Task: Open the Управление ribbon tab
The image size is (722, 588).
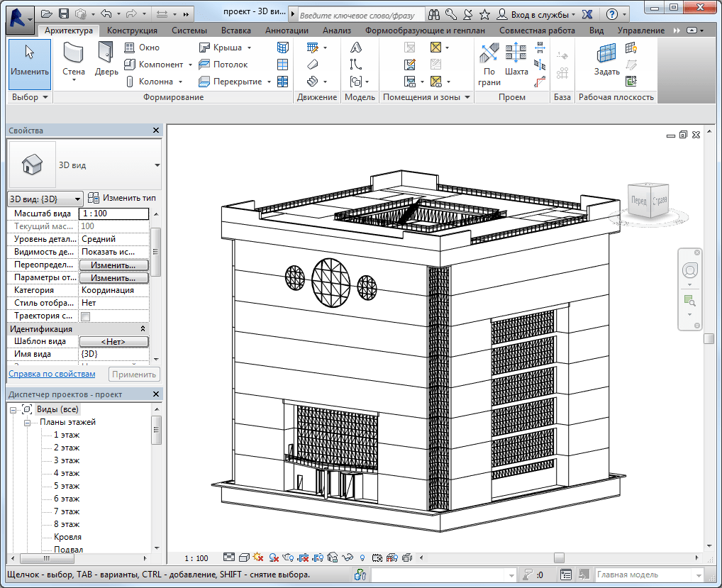Action: [x=641, y=30]
